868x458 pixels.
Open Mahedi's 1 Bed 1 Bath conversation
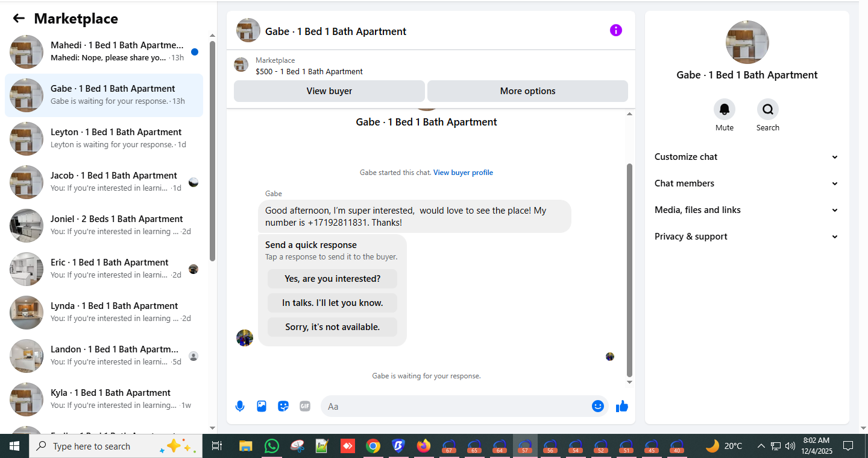click(x=104, y=52)
